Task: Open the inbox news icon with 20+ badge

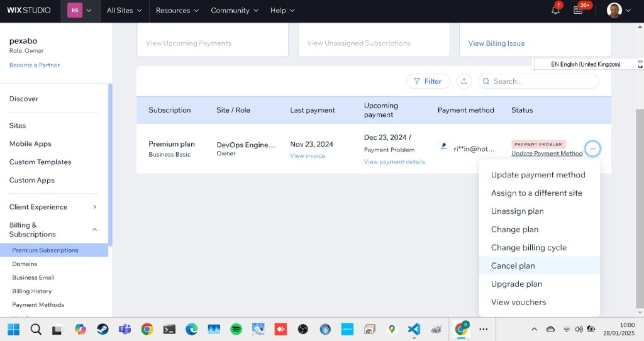Action: (x=579, y=10)
